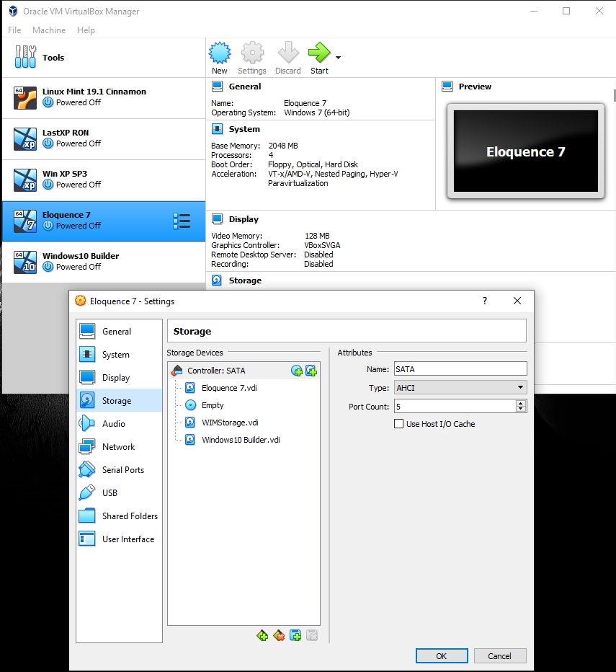Open the Machine menu
The height and width of the screenshot is (672, 616).
point(49,30)
